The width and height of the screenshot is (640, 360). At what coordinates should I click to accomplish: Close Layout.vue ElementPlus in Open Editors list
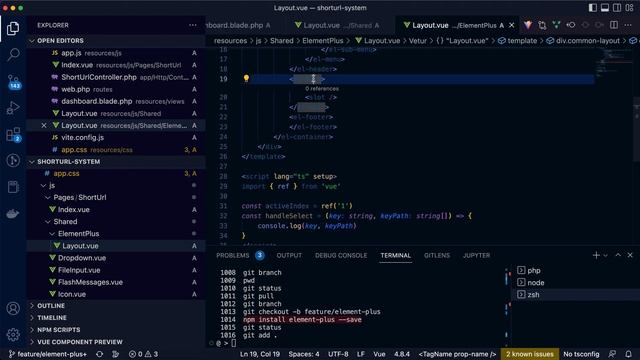click(44, 125)
